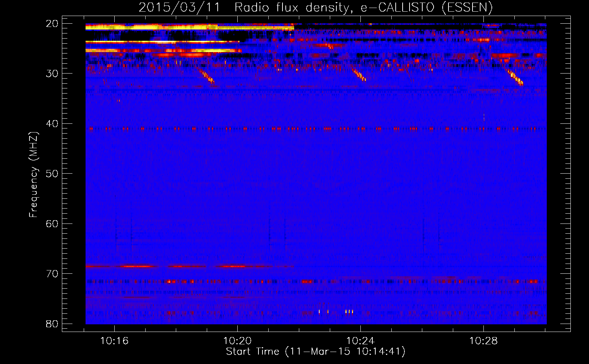Click the 10:16 time tick label
This screenshot has width=589, height=364.
click(x=114, y=341)
